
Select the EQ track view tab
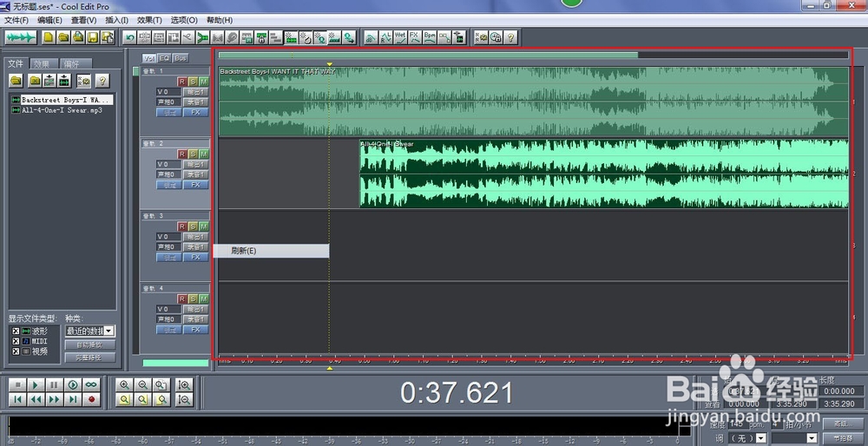click(164, 57)
